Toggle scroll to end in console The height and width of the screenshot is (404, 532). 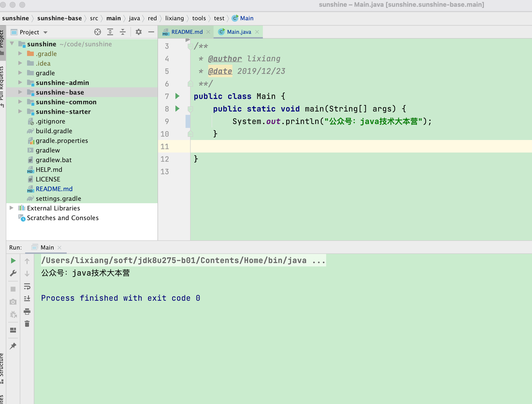27,299
